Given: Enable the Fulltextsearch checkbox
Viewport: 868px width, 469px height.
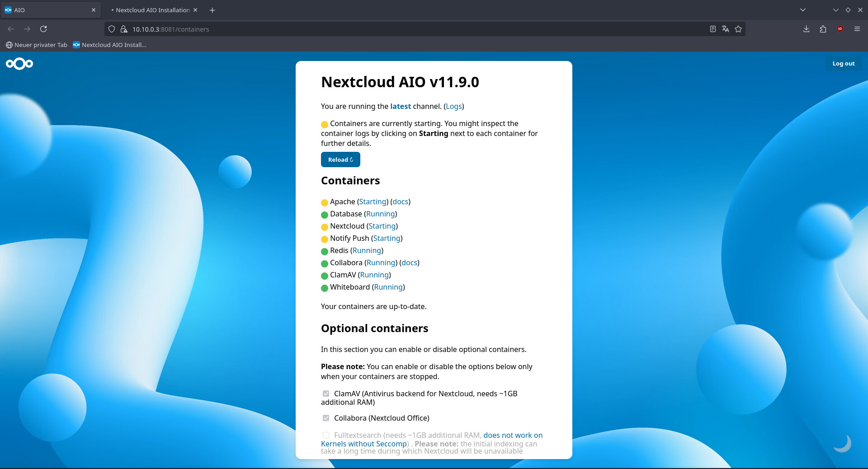Looking at the screenshot, I should [x=326, y=435].
